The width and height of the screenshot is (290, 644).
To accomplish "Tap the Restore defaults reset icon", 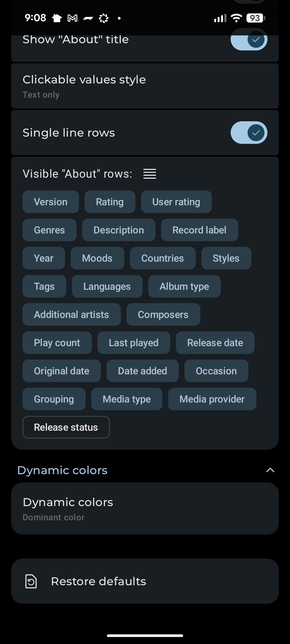I will (x=31, y=581).
